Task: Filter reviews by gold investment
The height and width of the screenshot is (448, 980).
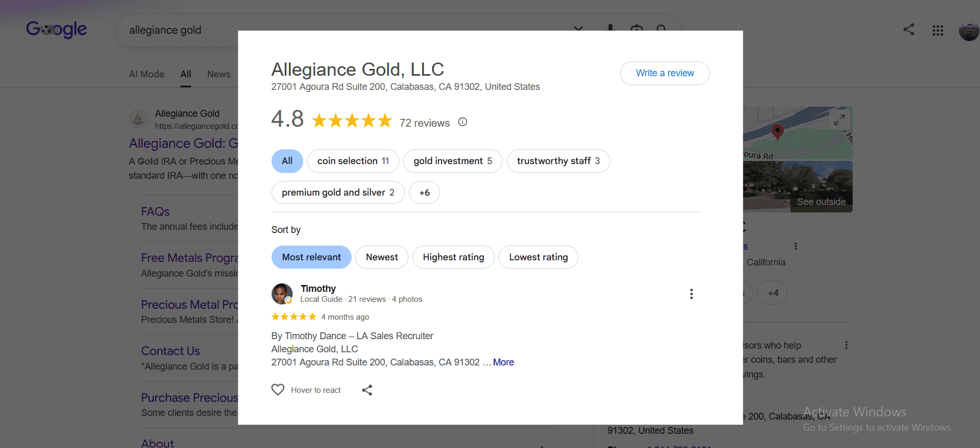Action: point(453,161)
